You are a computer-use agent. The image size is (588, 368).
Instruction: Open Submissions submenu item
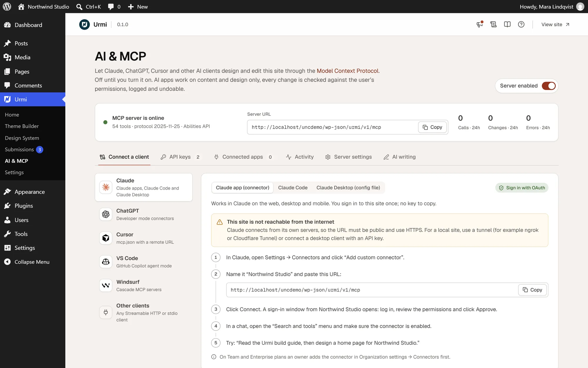24,150
